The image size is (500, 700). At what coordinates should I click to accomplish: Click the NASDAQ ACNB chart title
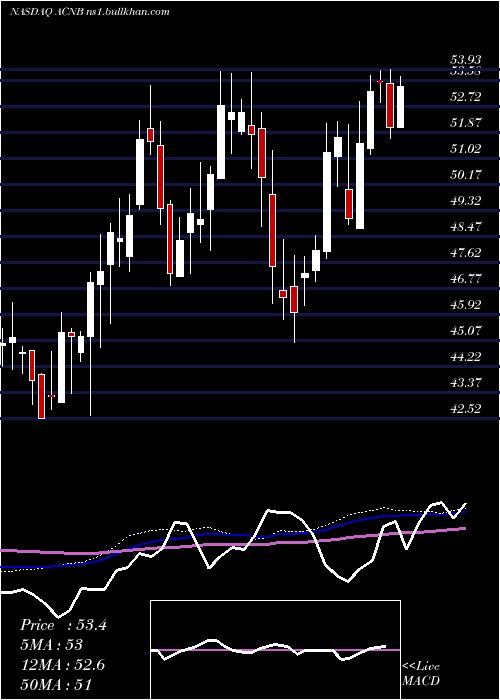coord(89,12)
